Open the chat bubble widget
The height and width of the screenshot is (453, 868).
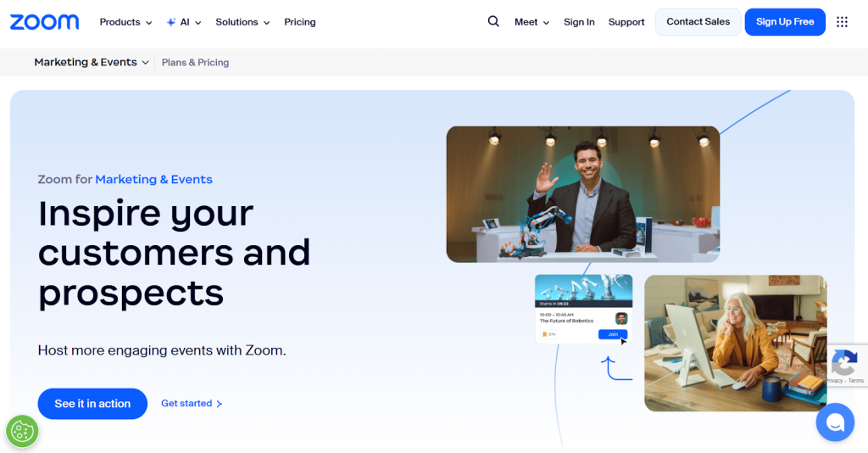pos(835,422)
